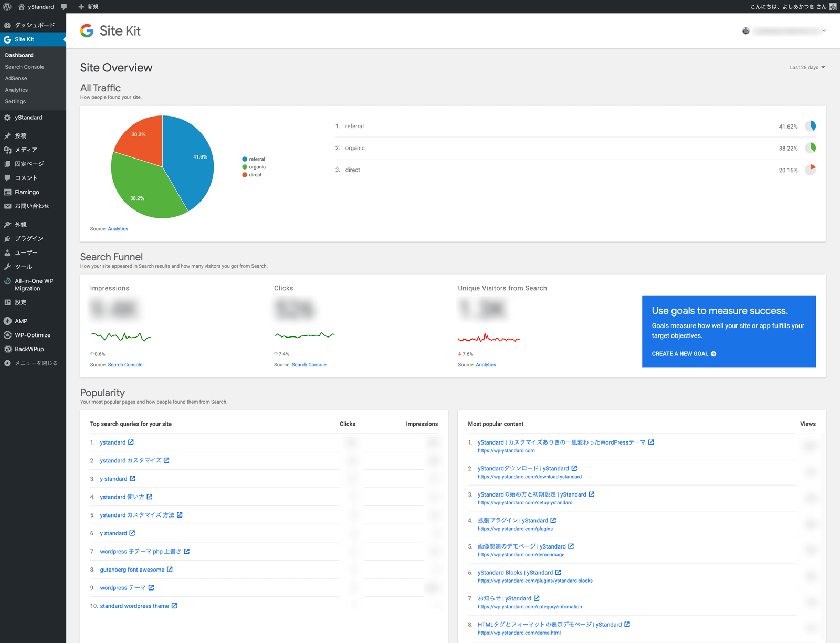Open external link icon for 'gutenberg font awesome'
The width and height of the screenshot is (840, 643).
point(170,570)
